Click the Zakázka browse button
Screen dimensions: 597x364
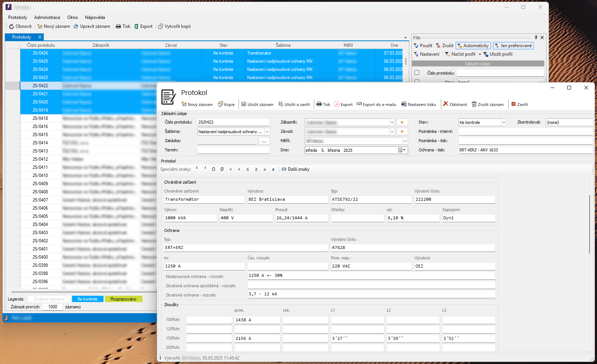(x=264, y=141)
